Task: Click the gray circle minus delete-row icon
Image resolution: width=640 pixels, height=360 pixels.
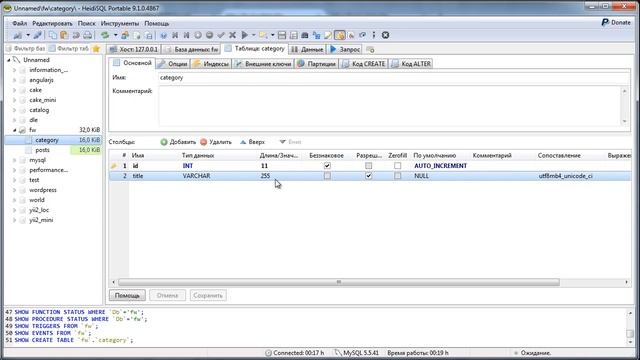Action: [209, 36]
